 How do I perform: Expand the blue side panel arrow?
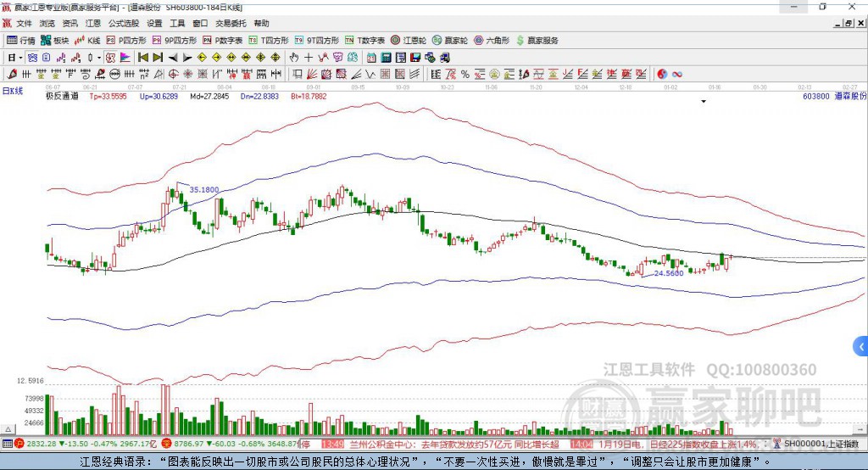tap(861, 347)
